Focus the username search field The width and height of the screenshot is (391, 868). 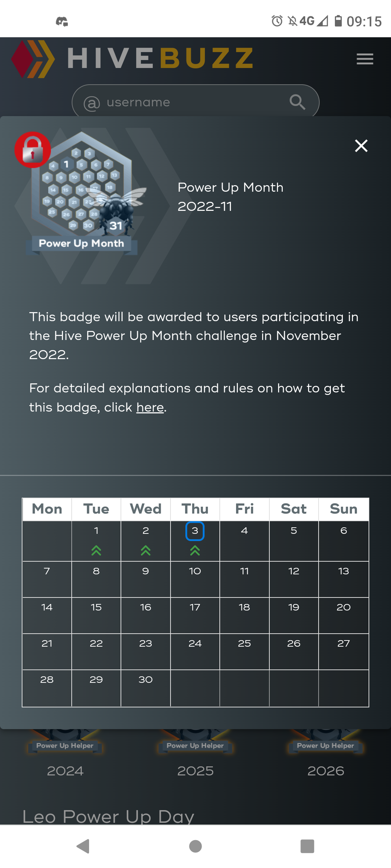pos(195,102)
